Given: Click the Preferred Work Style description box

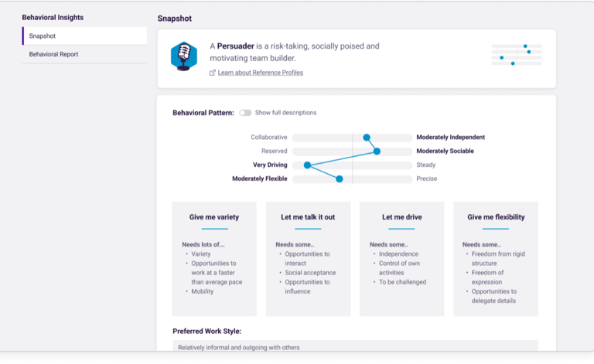Looking at the screenshot, I should [355, 347].
